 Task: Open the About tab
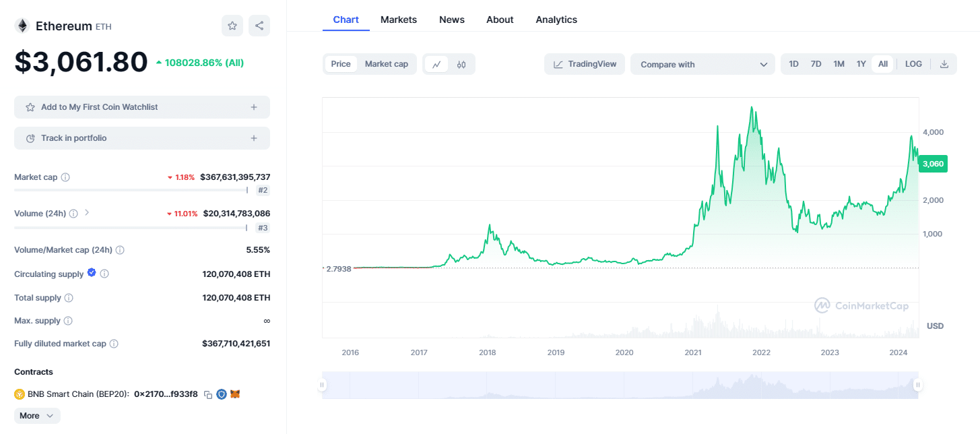coord(500,20)
